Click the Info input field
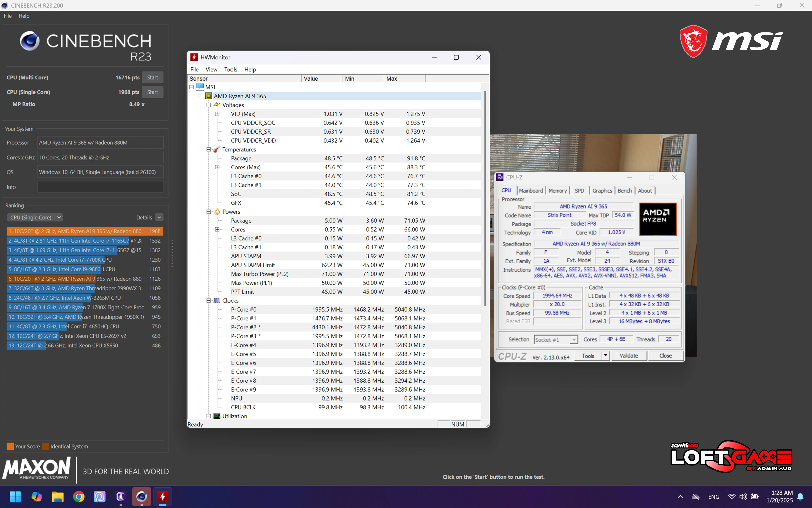The width and height of the screenshot is (812, 508). (x=100, y=187)
